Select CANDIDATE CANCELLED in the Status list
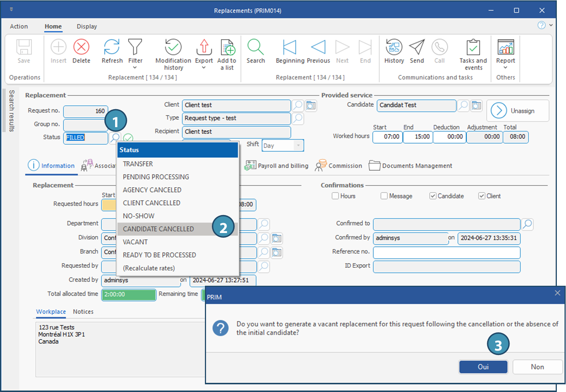This screenshot has width=566, height=392. (x=158, y=229)
